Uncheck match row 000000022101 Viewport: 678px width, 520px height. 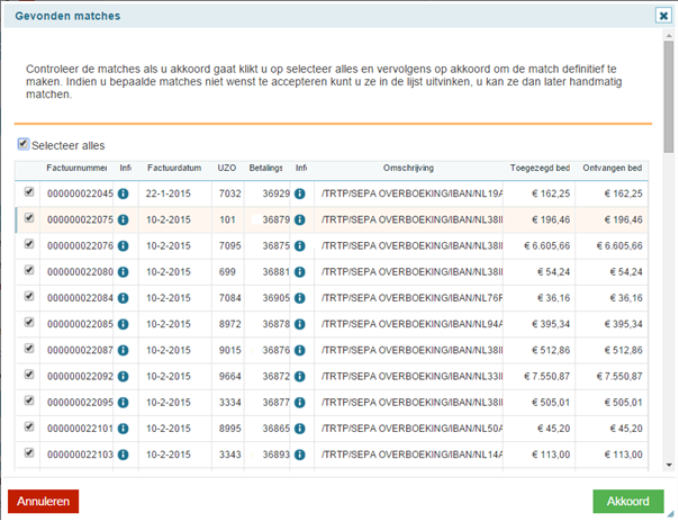tap(29, 426)
